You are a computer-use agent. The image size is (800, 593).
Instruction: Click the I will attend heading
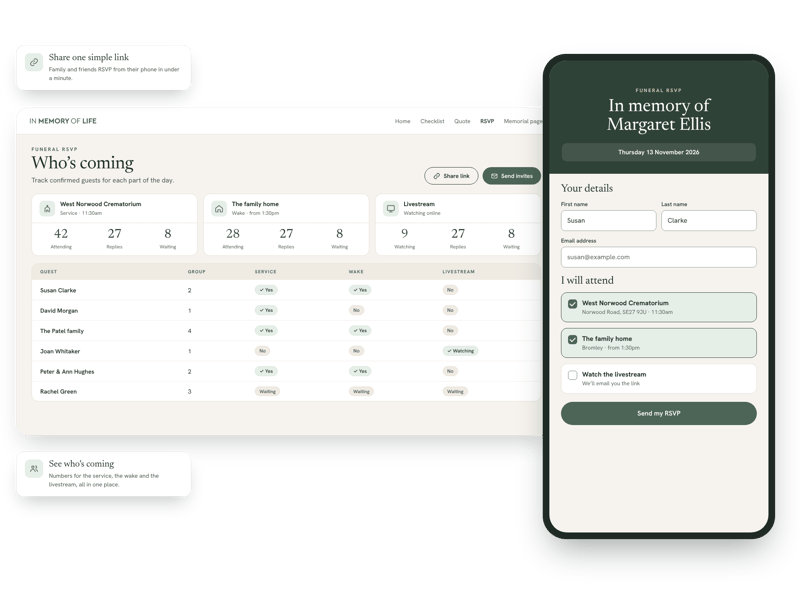click(x=587, y=280)
